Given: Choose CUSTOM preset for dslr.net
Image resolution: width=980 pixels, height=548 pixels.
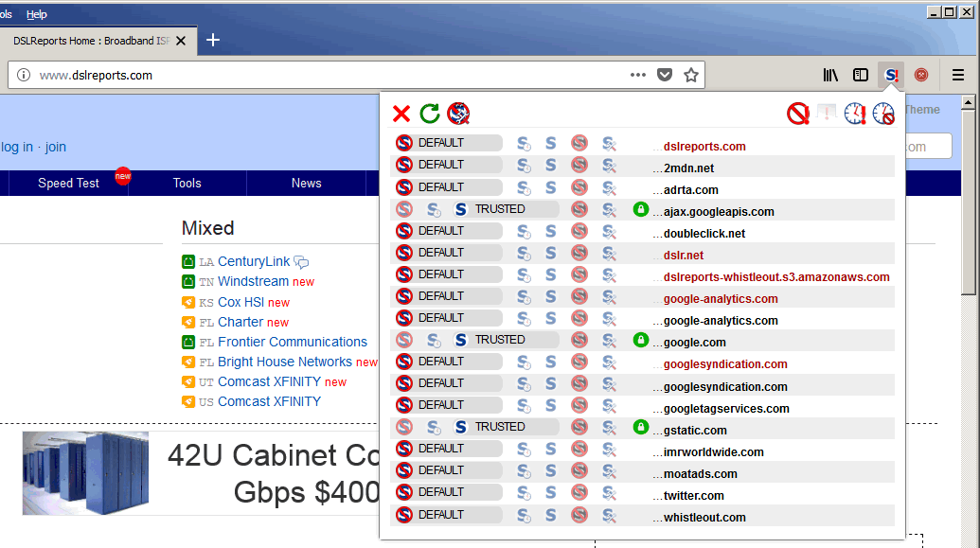Looking at the screenshot, I should coord(610,253).
